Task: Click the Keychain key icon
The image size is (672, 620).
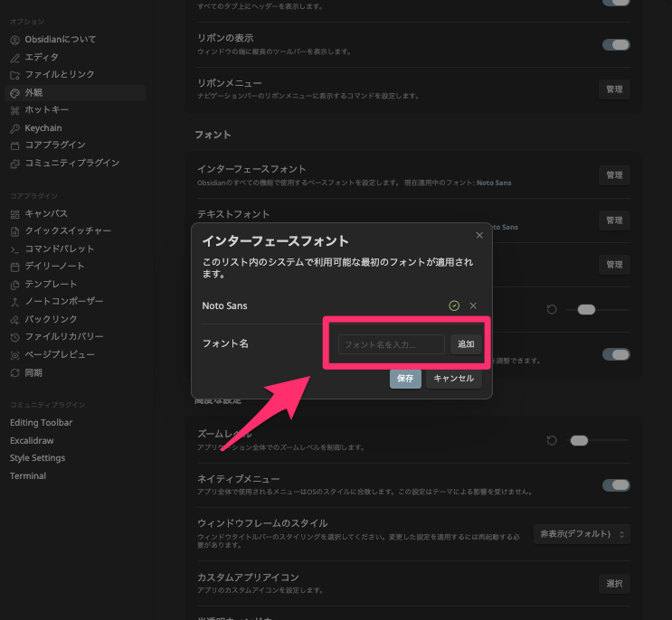Action: coord(15,128)
